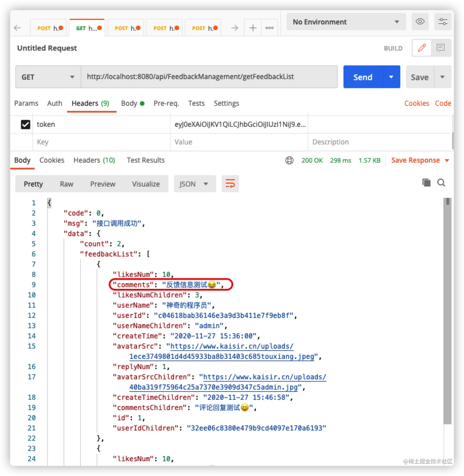Viewport: 464px width, 476px height.
Task: Click the Untitled Request title
Action: tap(47, 48)
